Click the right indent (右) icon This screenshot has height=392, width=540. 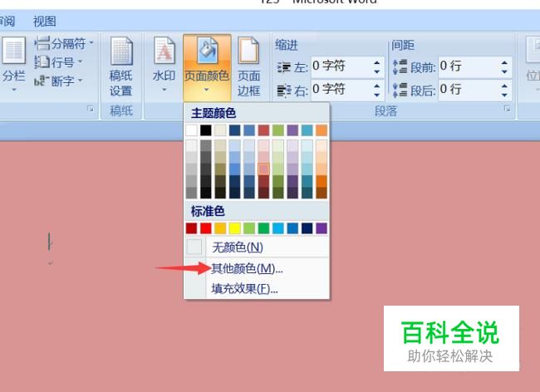284,91
